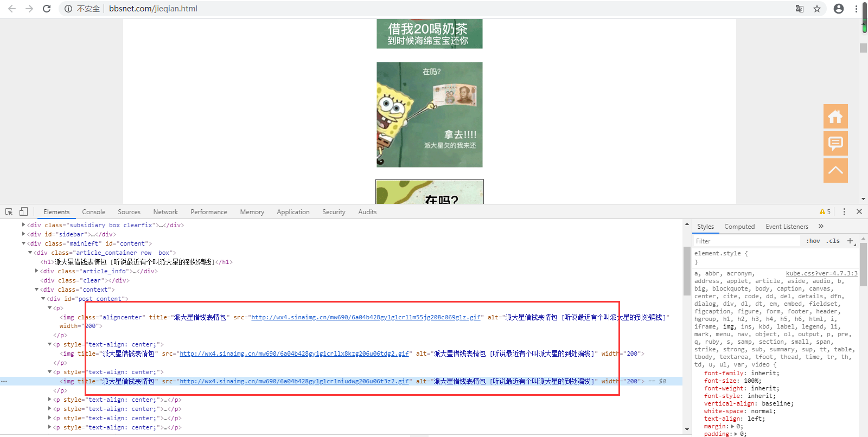
Task: Go forward in browser history
Action: tap(29, 9)
